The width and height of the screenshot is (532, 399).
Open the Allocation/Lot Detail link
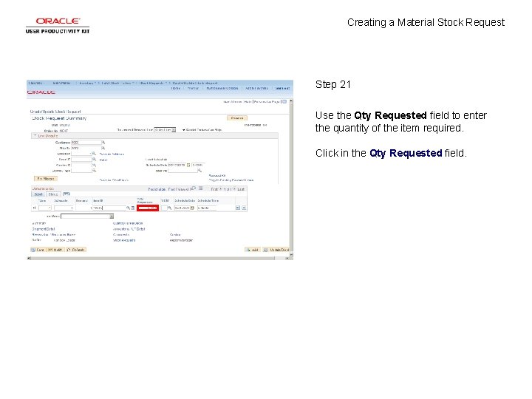click(x=129, y=229)
